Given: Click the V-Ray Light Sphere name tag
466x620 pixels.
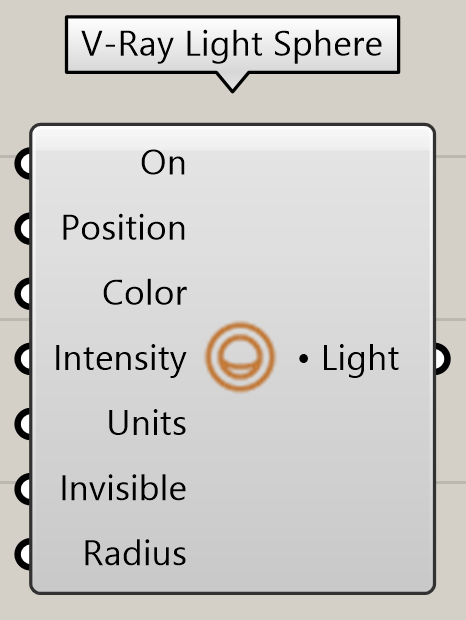Looking at the screenshot, I should pos(232,44).
